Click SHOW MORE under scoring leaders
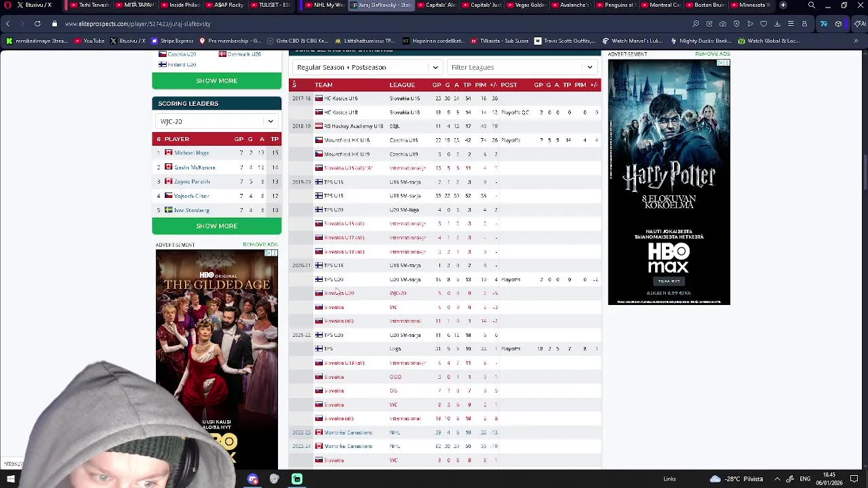Screen dimensions: 868x488 click(216, 226)
